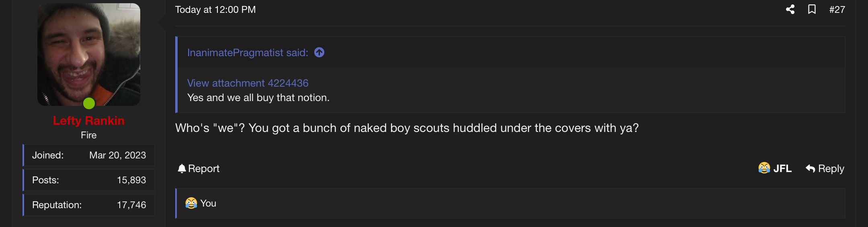Go to InanimatePragmatist's quoted post
The image size is (868, 227).
point(248,53)
